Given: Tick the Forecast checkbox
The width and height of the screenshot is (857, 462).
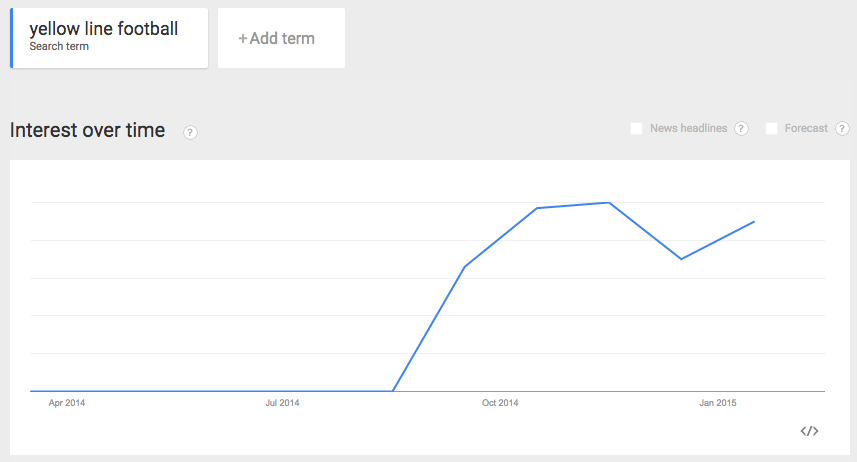Looking at the screenshot, I should point(771,128).
